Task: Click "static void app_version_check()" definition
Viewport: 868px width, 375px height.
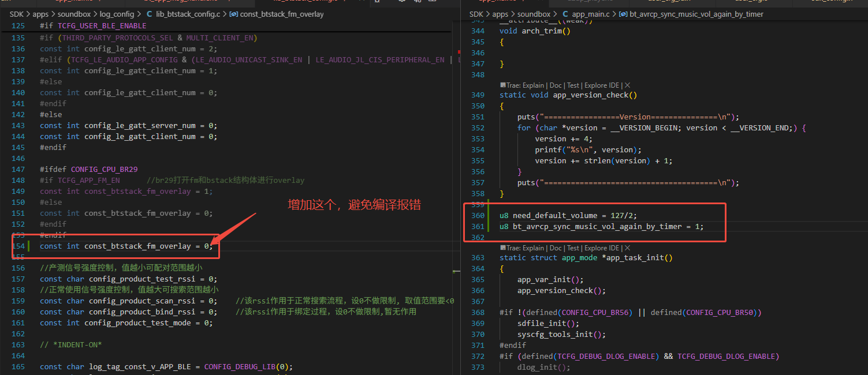Action: coord(568,95)
